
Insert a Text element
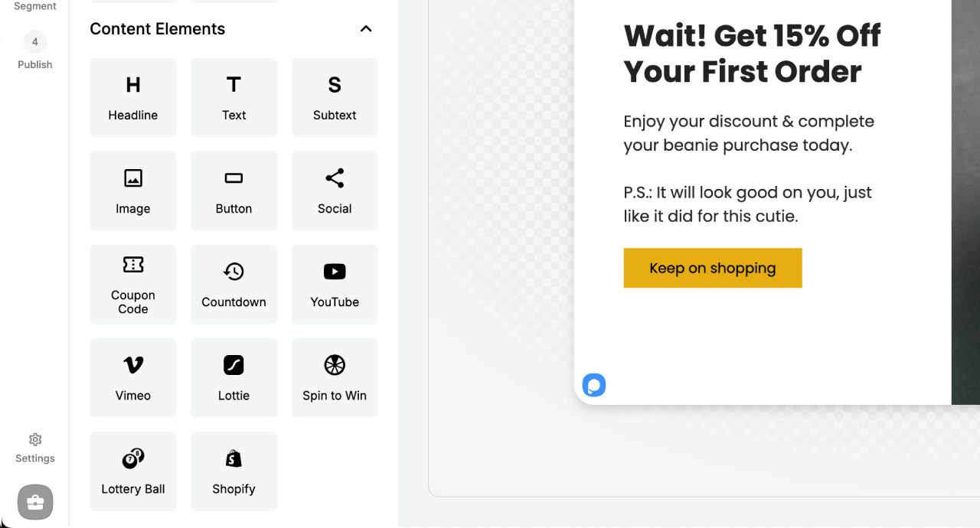(x=234, y=98)
